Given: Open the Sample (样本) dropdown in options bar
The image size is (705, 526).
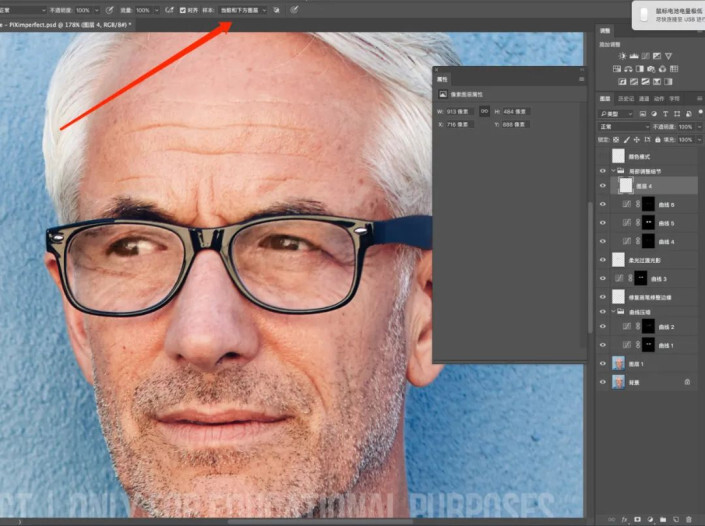Looking at the screenshot, I should 243,9.
